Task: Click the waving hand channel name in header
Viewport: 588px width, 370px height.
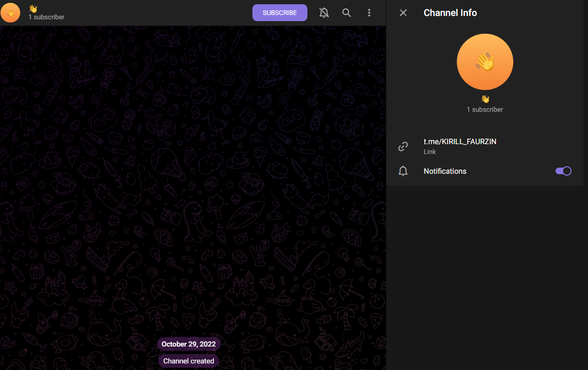Action: tap(33, 8)
